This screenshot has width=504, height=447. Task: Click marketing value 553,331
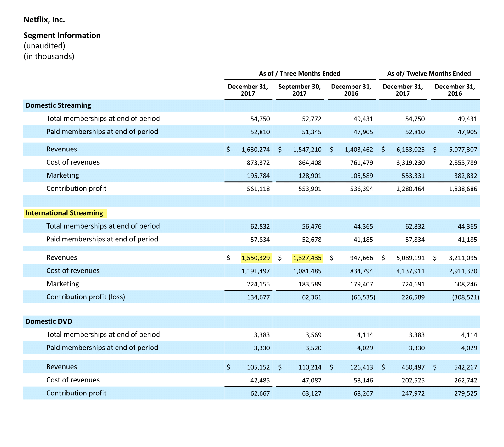(413, 176)
